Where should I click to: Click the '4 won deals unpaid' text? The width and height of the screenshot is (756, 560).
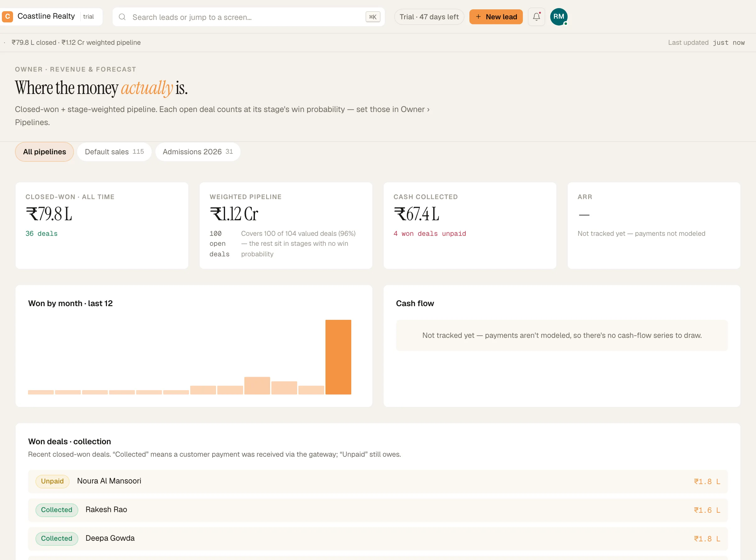430,234
